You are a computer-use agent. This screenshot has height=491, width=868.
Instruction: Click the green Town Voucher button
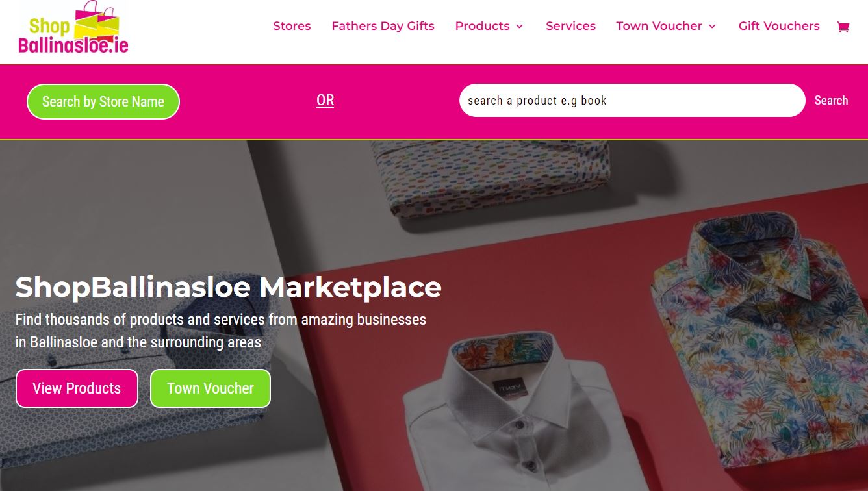(211, 388)
